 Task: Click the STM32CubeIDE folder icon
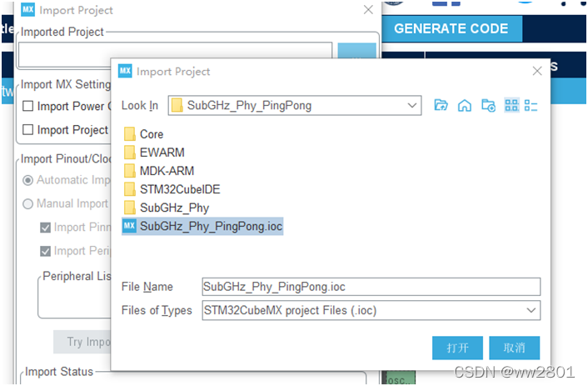click(129, 189)
